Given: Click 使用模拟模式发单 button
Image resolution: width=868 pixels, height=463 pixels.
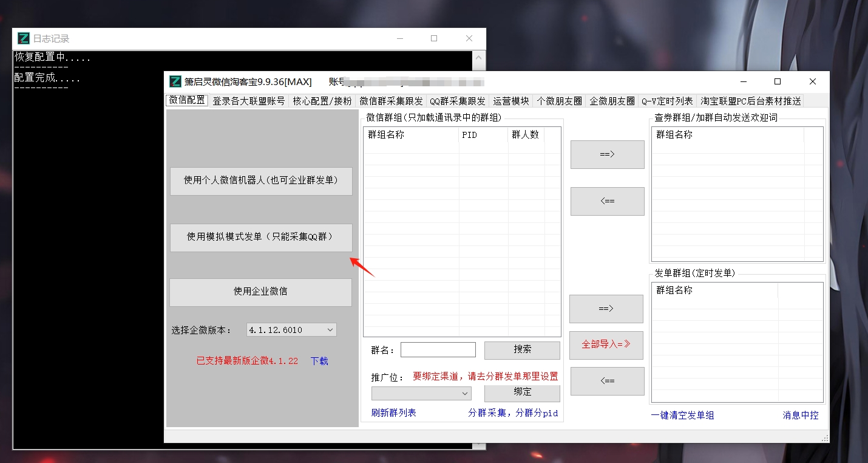Looking at the screenshot, I should click(x=261, y=238).
